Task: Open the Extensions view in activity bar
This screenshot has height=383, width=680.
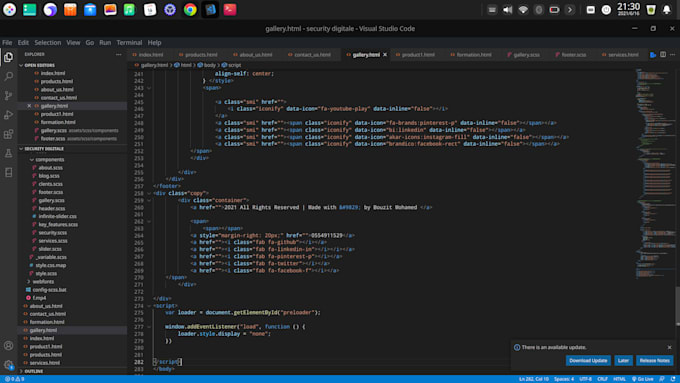Action: [x=8, y=134]
